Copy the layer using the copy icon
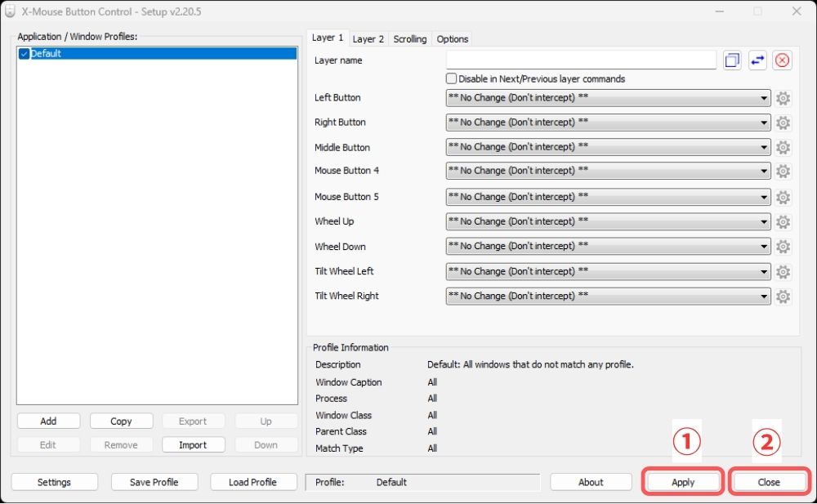Screen dimensions: 817x504 (x=732, y=60)
